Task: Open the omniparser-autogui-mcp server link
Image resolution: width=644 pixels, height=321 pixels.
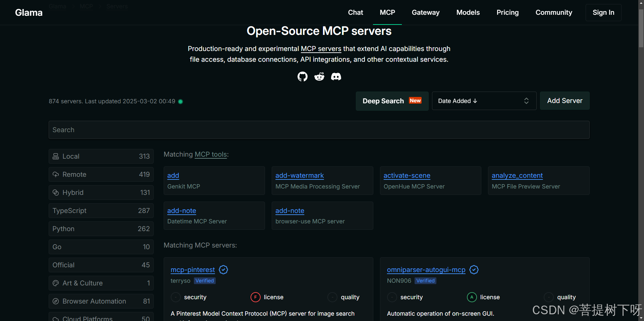Action: tap(426, 270)
